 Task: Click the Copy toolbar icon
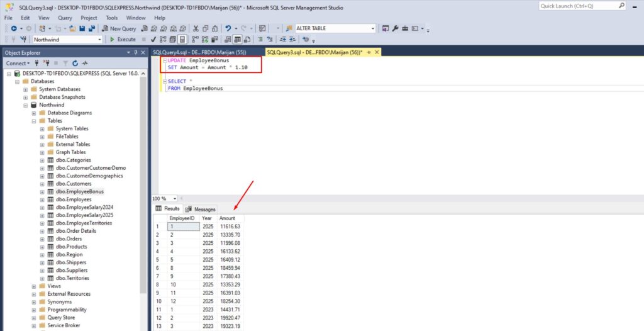click(x=206, y=28)
